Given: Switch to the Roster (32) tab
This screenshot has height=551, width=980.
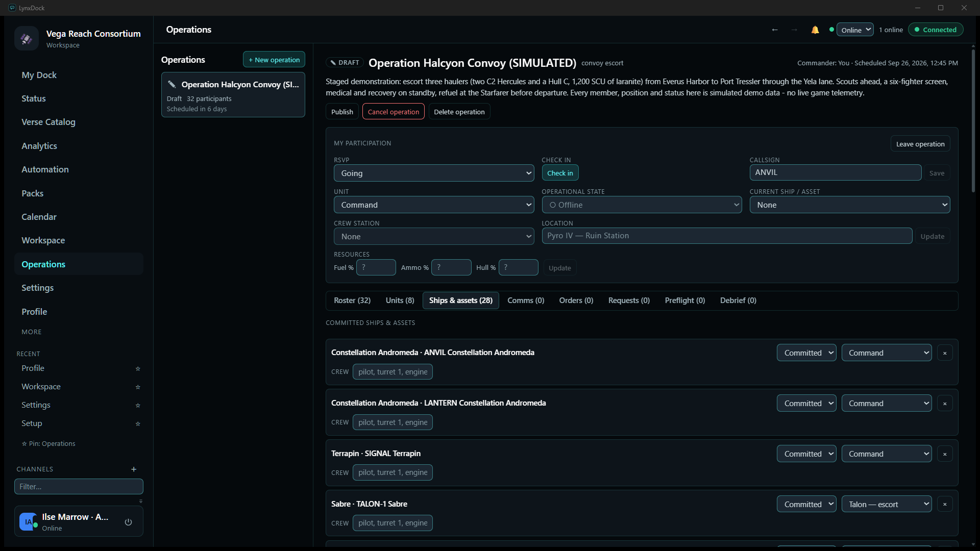Looking at the screenshot, I should (352, 300).
